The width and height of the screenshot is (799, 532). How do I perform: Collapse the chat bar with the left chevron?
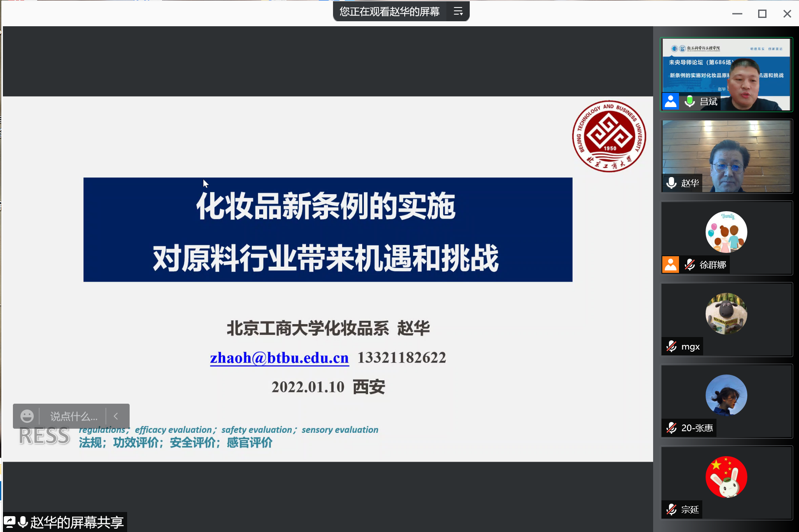[x=116, y=416]
